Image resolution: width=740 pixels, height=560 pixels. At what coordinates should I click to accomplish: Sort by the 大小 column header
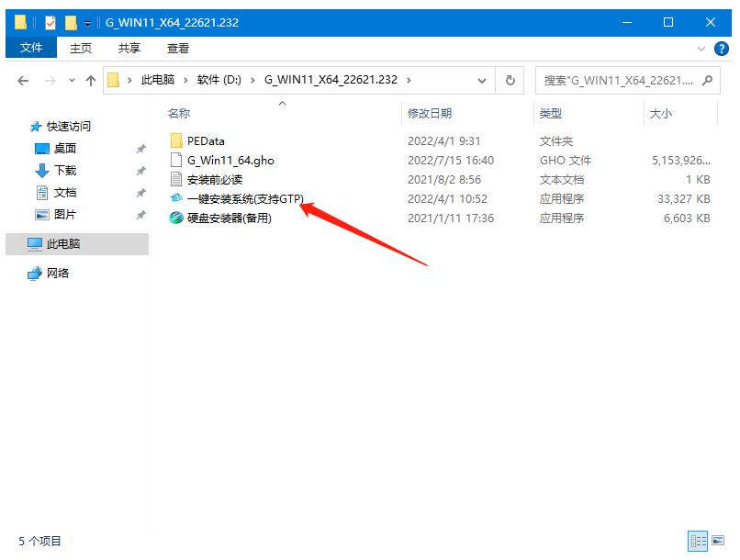pos(661,113)
